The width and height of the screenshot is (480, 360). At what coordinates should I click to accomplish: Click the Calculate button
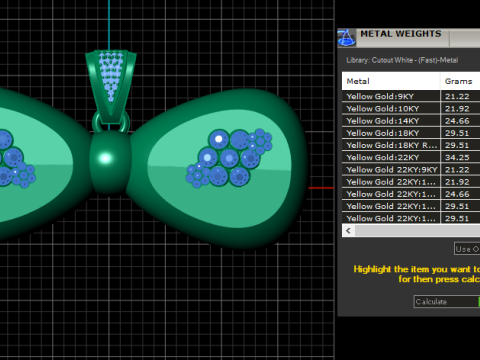coord(447,301)
